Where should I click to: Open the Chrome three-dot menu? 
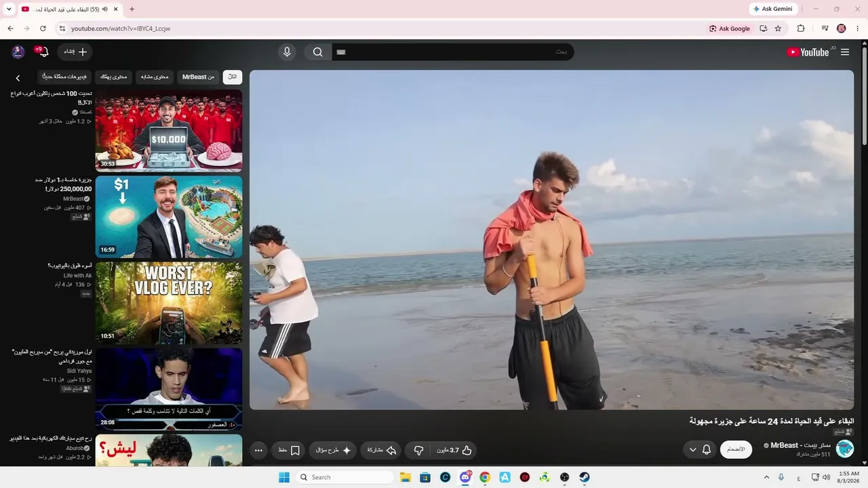858,28
